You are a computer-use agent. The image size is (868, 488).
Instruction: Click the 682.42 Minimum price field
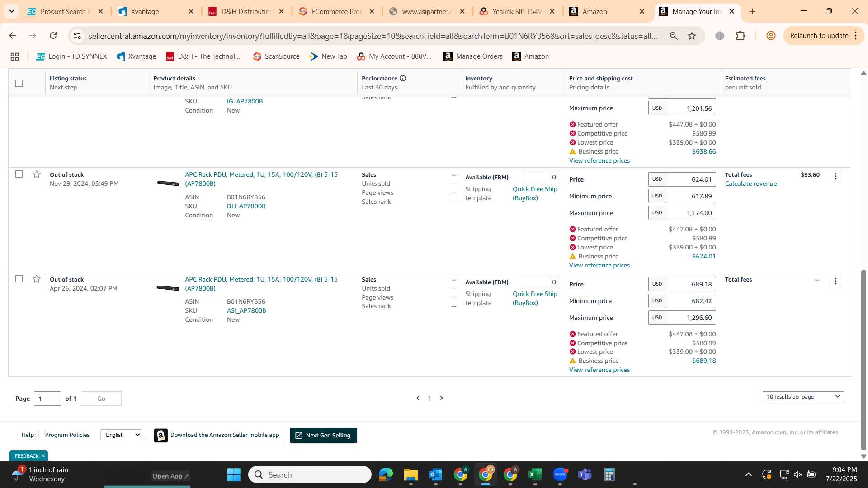pos(691,301)
